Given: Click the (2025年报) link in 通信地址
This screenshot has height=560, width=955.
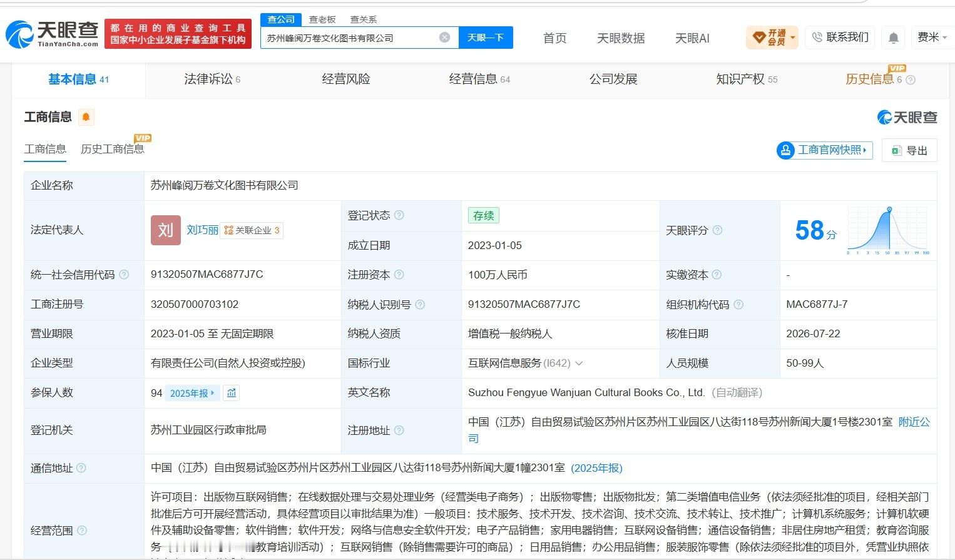Looking at the screenshot, I should (596, 468).
